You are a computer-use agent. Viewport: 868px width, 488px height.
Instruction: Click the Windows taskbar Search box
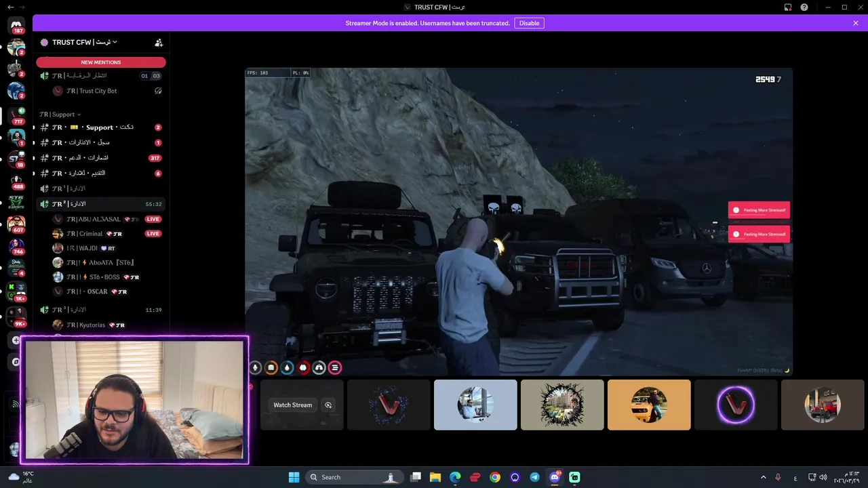[355, 477]
